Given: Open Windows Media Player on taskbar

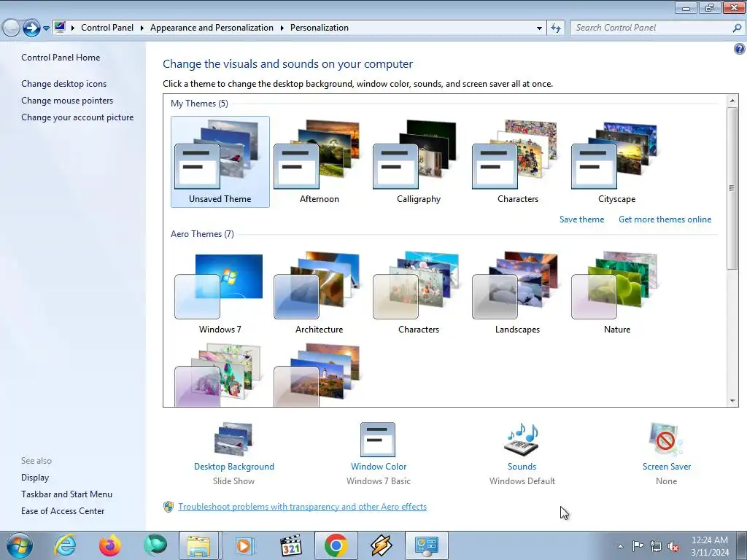Looking at the screenshot, I should point(245,545).
